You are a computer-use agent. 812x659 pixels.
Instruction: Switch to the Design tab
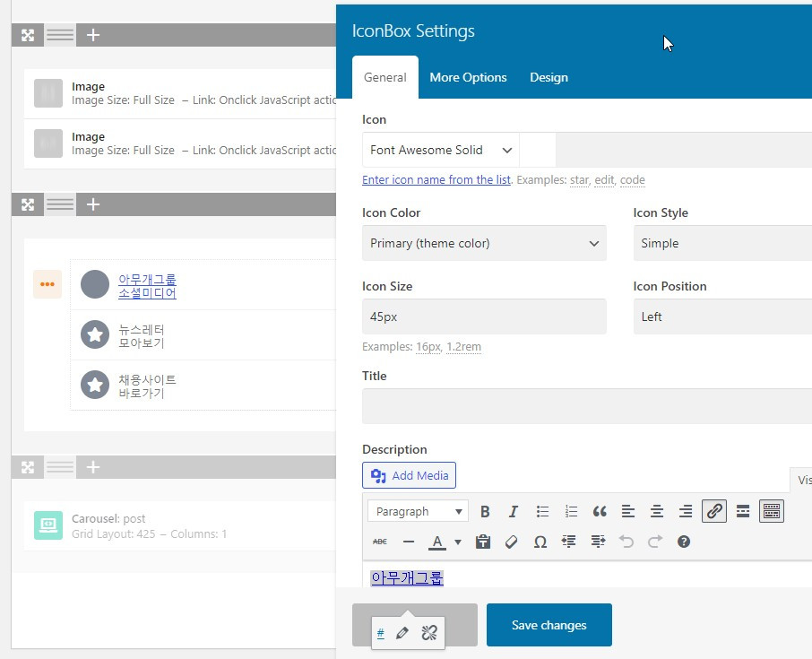(549, 77)
